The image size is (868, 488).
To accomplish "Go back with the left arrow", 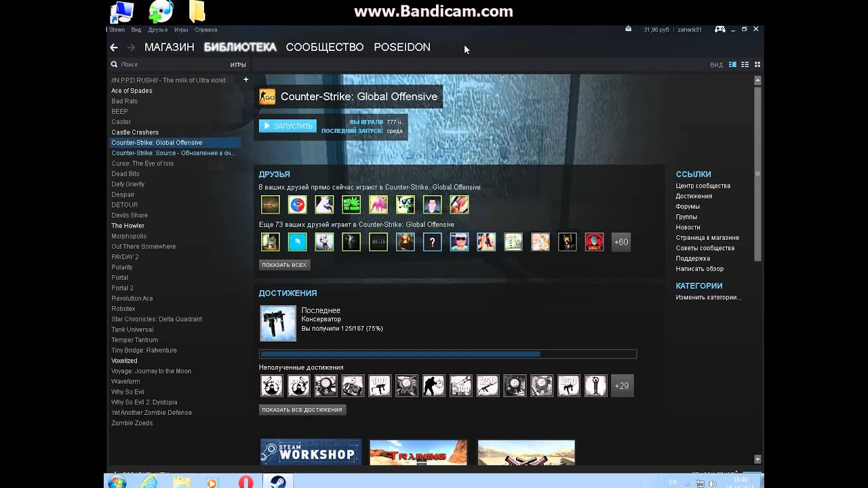I will coord(114,47).
